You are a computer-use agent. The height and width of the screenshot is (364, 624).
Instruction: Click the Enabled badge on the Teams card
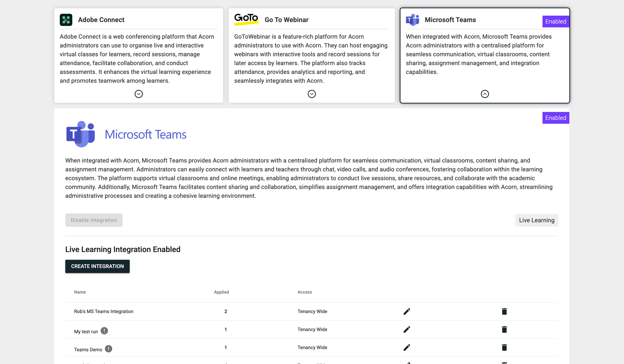[555, 21]
